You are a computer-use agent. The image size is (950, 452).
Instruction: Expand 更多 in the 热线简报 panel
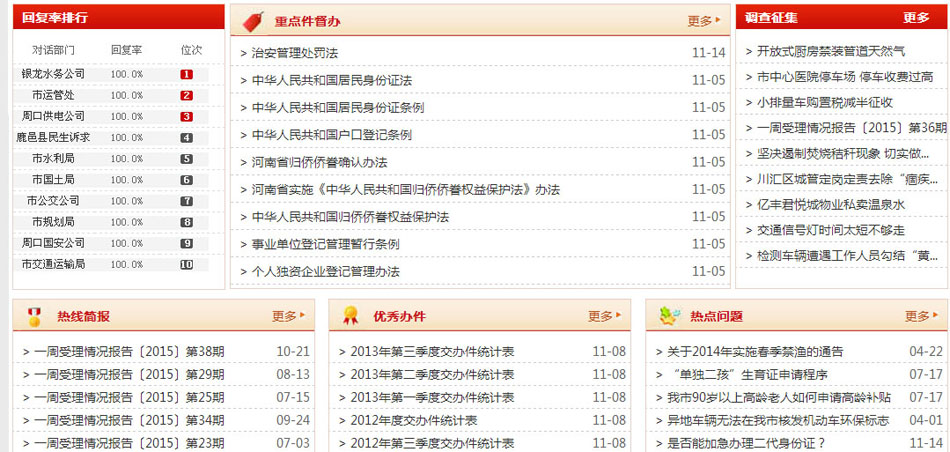pyautogui.click(x=288, y=316)
